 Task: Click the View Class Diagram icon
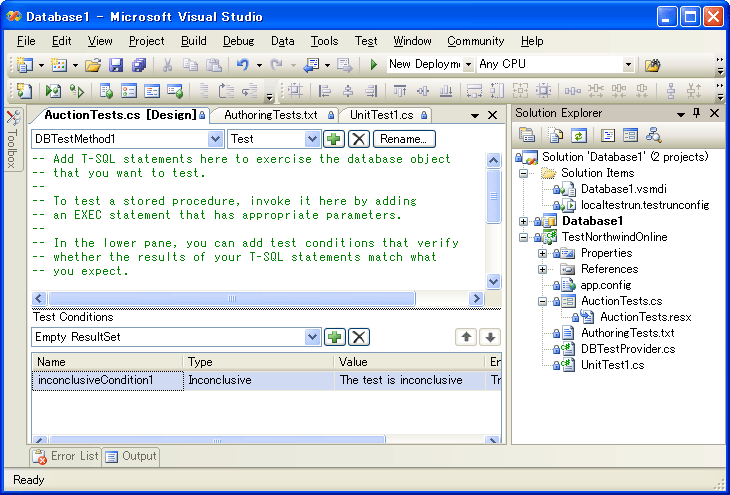pyautogui.click(x=654, y=136)
